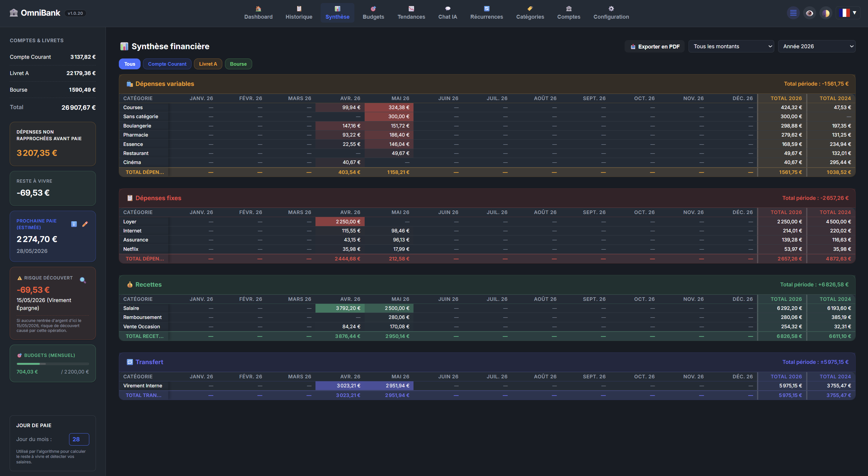
Task: Click the Synthèse financière chart icon
Action: [x=124, y=46]
